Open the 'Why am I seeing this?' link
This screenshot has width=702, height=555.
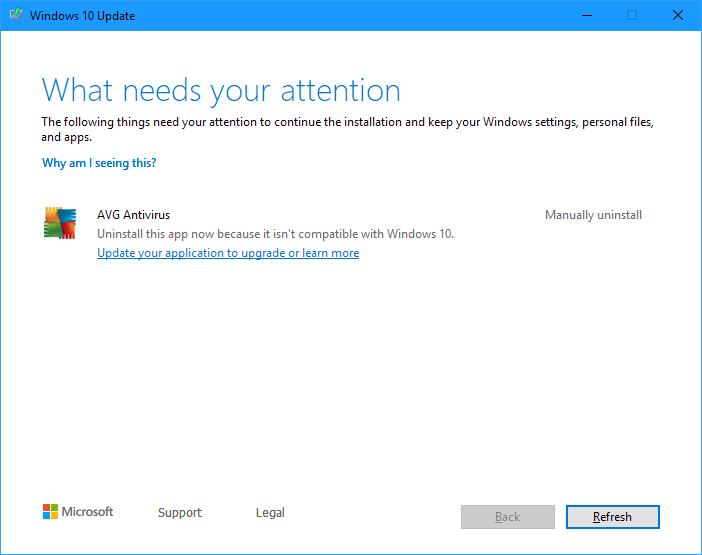(x=99, y=163)
